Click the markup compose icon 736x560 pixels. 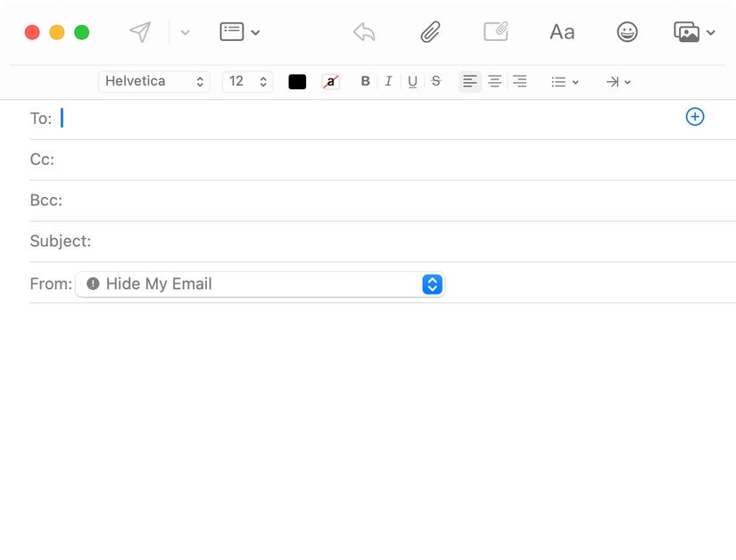pos(496,31)
